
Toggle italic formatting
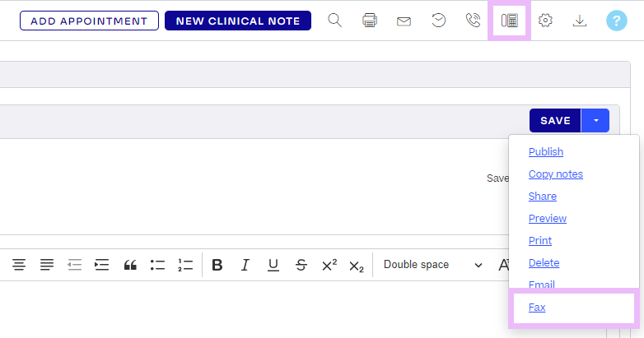pos(245,265)
